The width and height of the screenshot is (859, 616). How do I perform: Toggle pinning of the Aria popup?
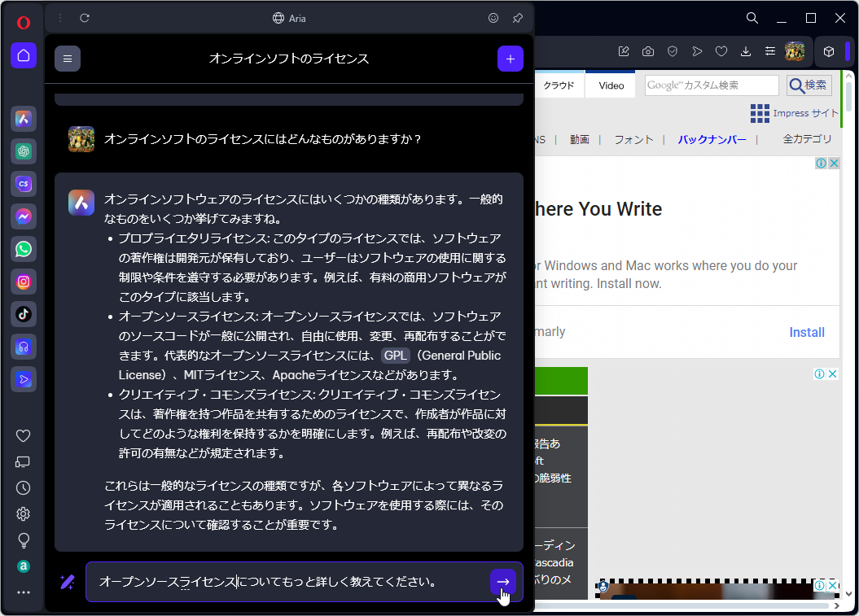(517, 17)
